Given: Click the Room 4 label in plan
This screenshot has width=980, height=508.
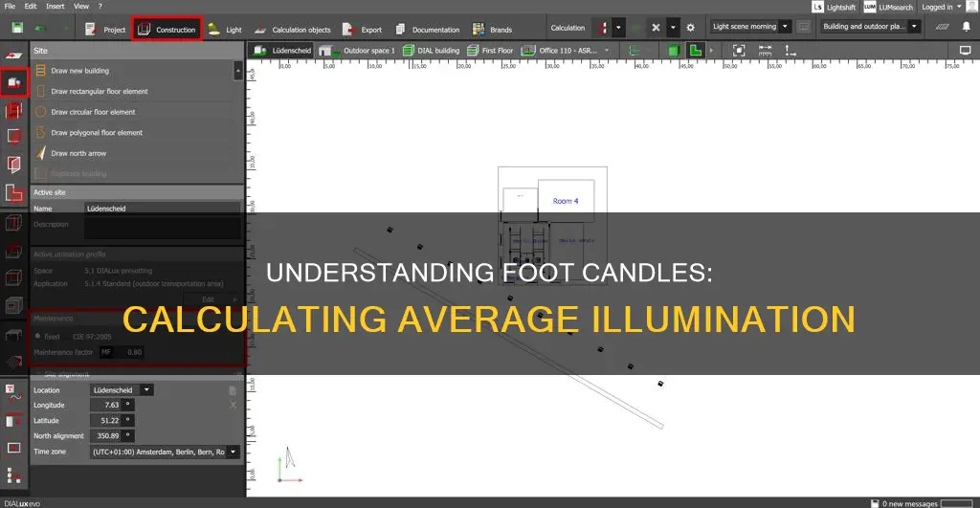Looking at the screenshot, I should click(566, 201).
